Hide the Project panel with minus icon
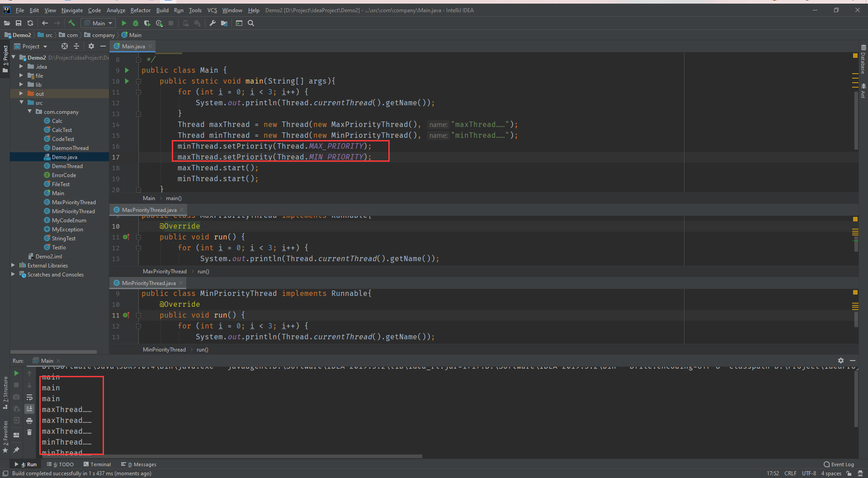868x478 pixels. pyautogui.click(x=103, y=46)
